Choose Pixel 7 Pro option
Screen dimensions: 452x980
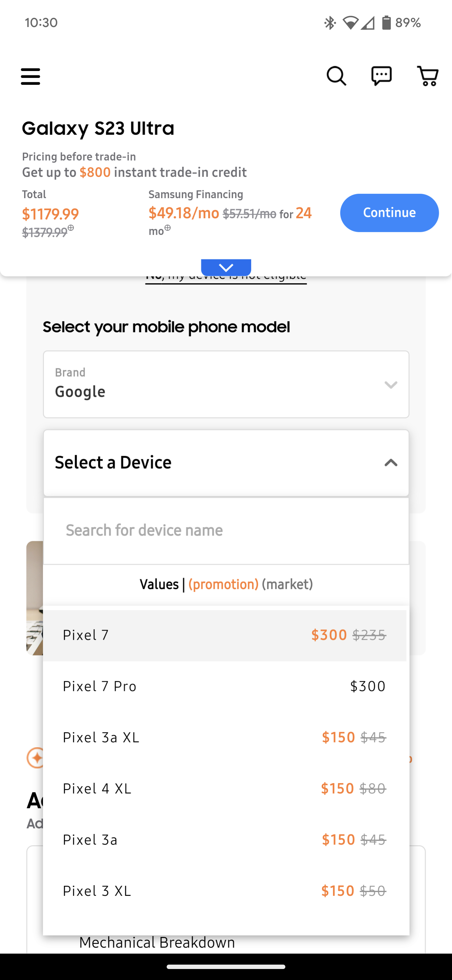pos(224,686)
